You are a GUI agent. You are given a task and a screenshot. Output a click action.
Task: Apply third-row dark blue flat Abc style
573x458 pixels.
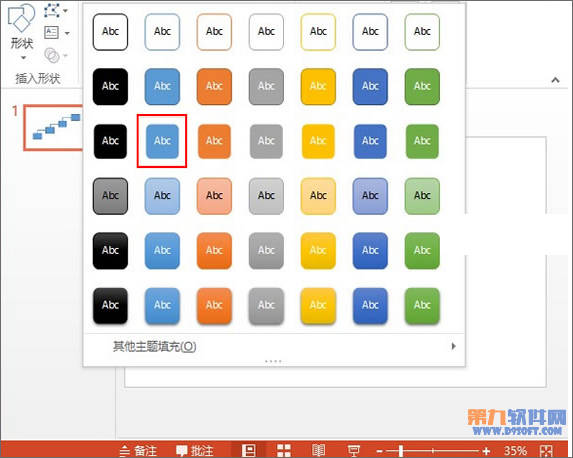tap(370, 141)
